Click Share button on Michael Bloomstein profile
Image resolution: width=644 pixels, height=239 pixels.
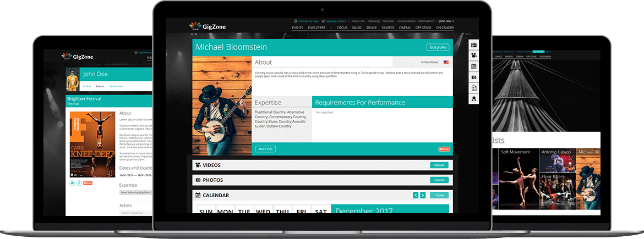[444, 149]
